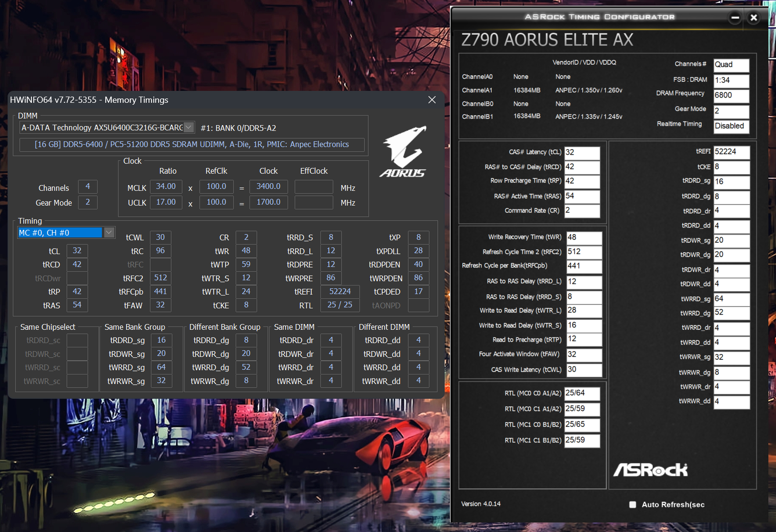Click the DDR5-6400 DIMM description line
This screenshot has width=776, height=532.
click(x=192, y=144)
